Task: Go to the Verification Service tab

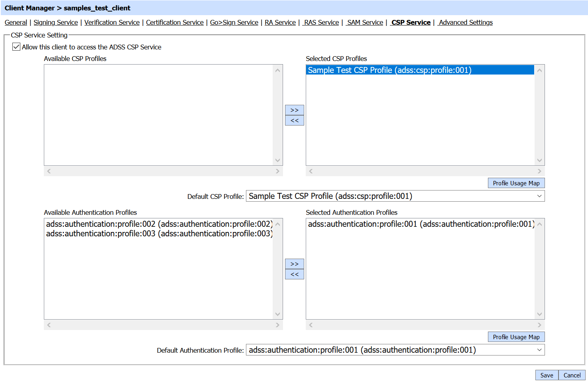Action: pos(112,22)
